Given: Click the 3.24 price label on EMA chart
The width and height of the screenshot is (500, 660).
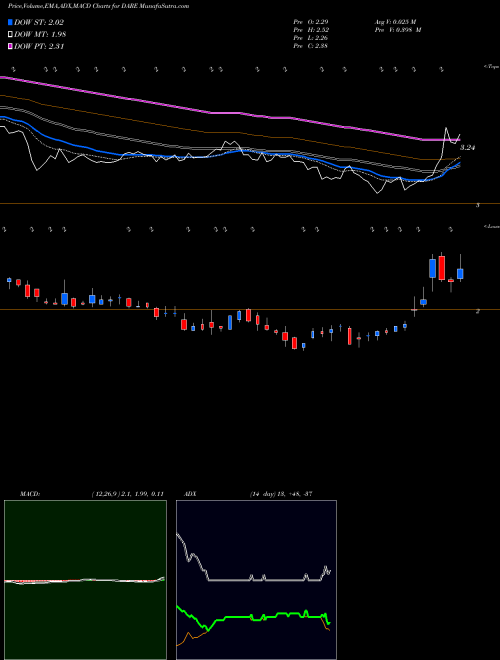Looking at the screenshot, I should (x=467, y=148).
